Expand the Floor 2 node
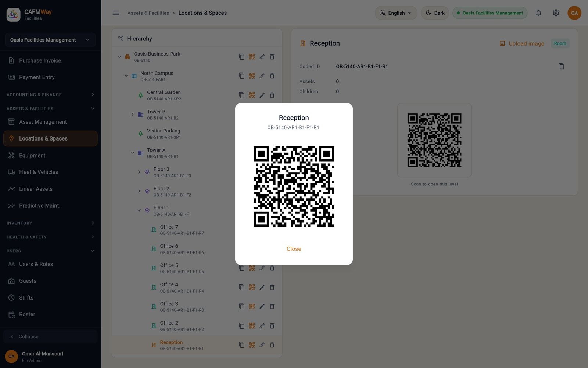The width and height of the screenshot is (588, 368). [x=139, y=191]
